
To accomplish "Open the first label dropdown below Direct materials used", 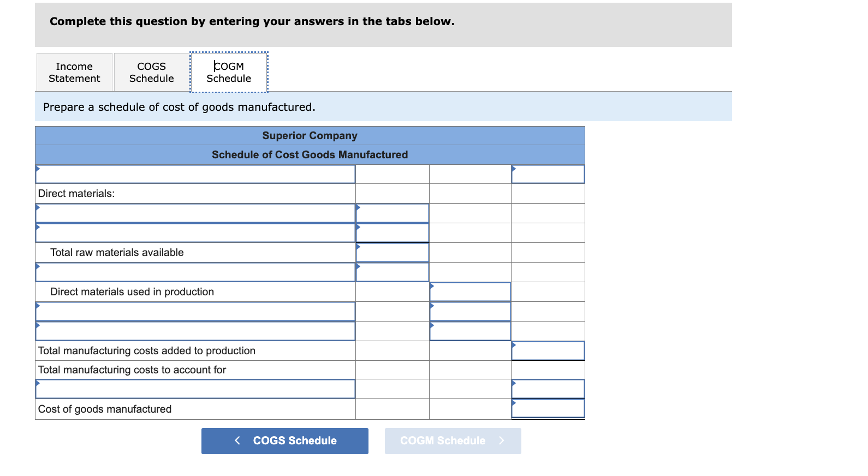I will pyautogui.click(x=195, y=311).
